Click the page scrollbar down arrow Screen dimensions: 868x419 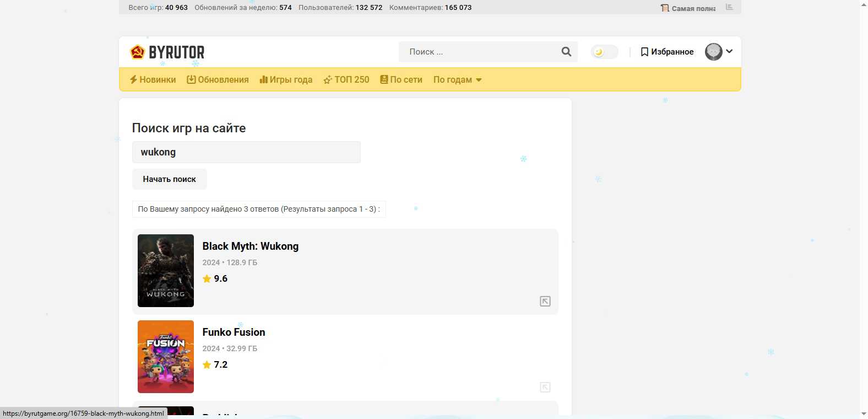864,414
